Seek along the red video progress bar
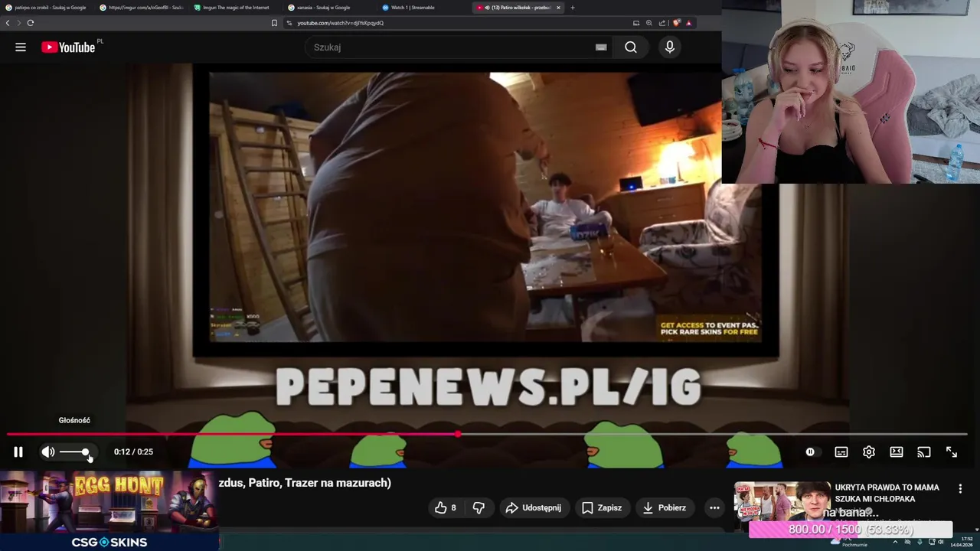The image size is (980, 551). tap(487, 434)
